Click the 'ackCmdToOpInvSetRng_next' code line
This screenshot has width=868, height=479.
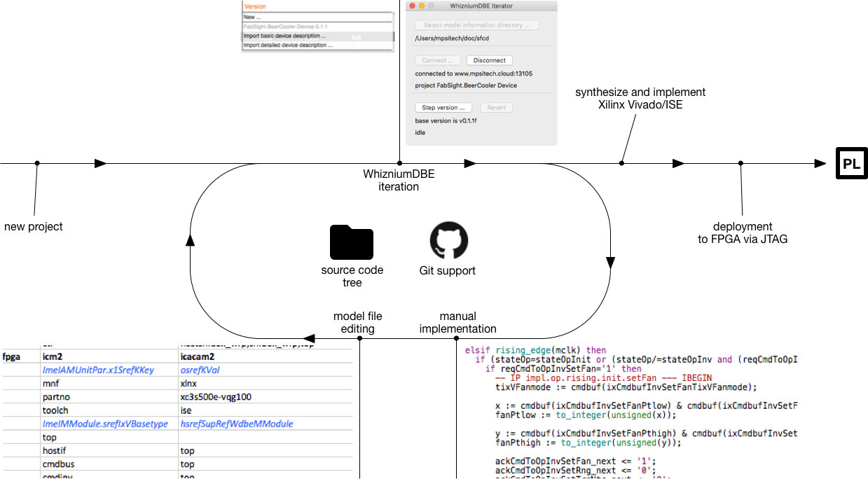click(575, 470)
